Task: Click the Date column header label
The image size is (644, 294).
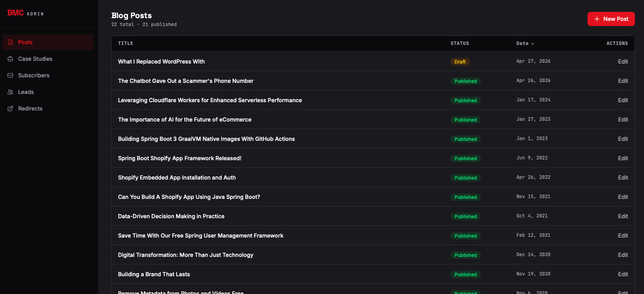Action: click(x=522, y=43)
